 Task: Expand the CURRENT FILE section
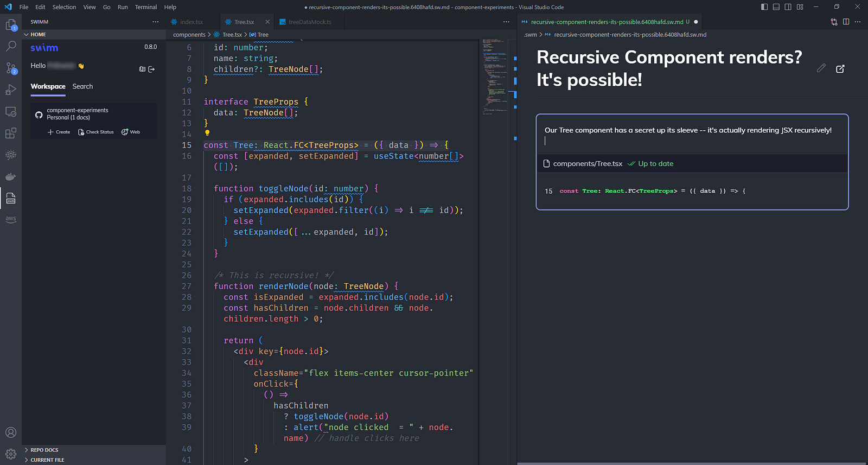coord(47,460)
